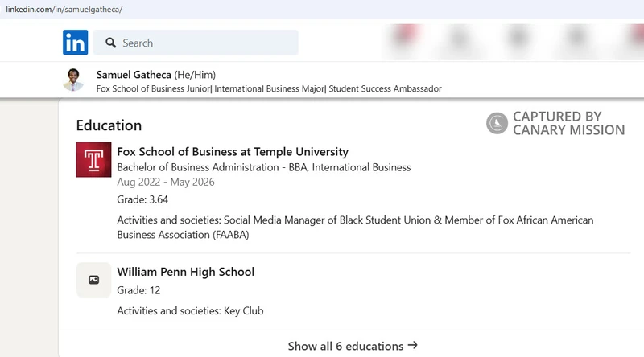
Task: Click Samuel Gatheca's profile avatar
Action: pos(73,80)
